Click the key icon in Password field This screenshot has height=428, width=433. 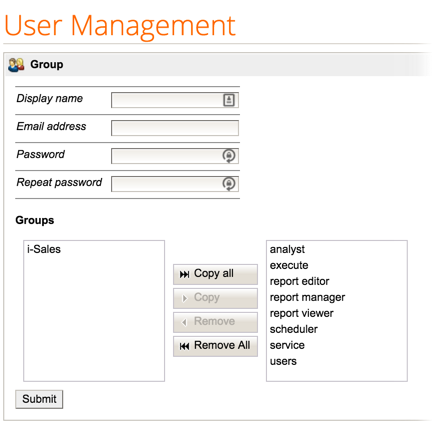click(229, 156)
